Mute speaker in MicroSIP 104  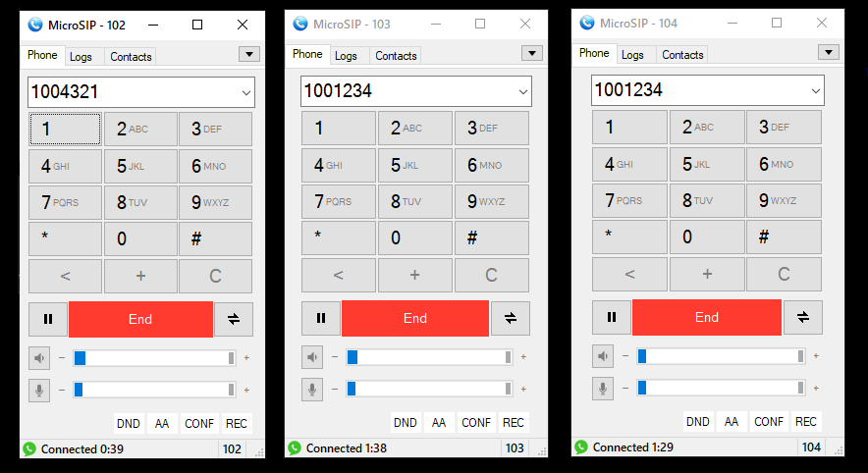(x=603, y=355)
